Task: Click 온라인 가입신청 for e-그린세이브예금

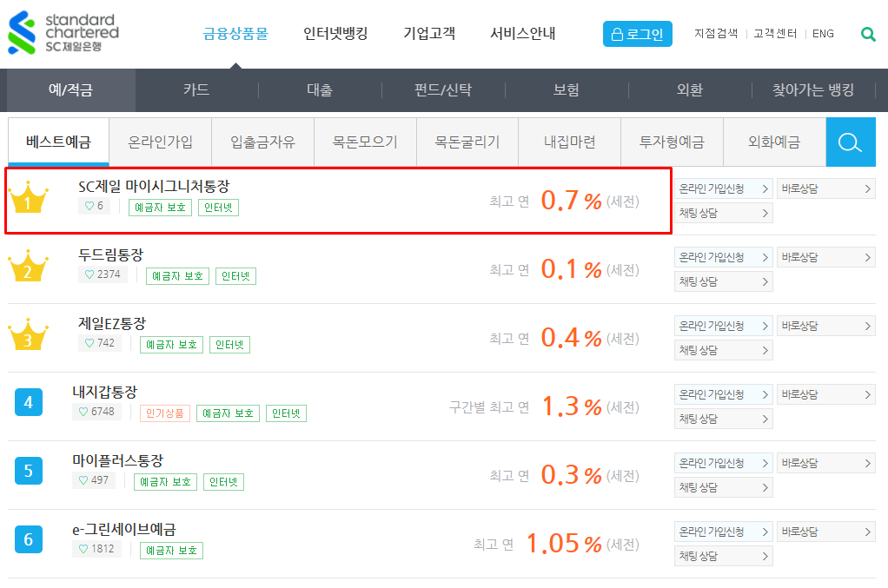Action: (x=724, y=532)
